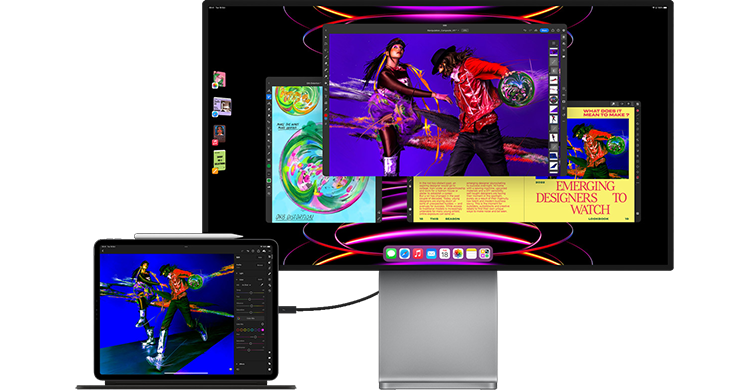Switch to the Stage Manager group with the Music badge
Screen dimensions: 750x390
[219, 135]
